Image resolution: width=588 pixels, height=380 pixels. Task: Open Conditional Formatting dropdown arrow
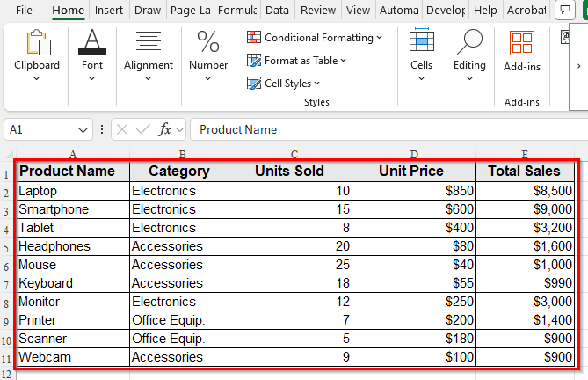click(379, 38)
